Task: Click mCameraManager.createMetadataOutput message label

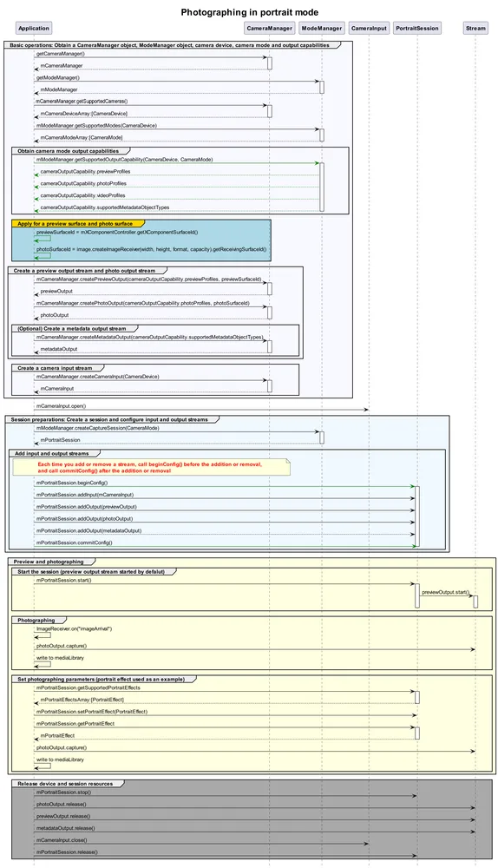Action: (x=149, y=337)
